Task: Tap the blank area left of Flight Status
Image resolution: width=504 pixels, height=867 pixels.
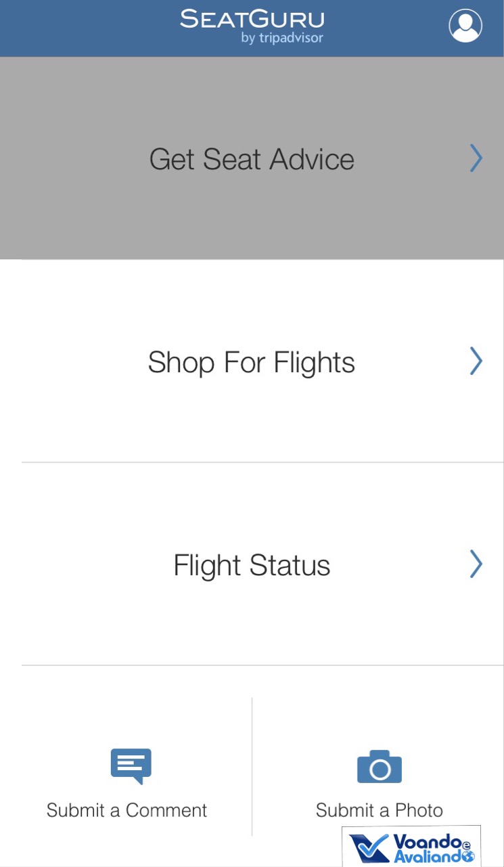Action: click(x=81, y=566)
